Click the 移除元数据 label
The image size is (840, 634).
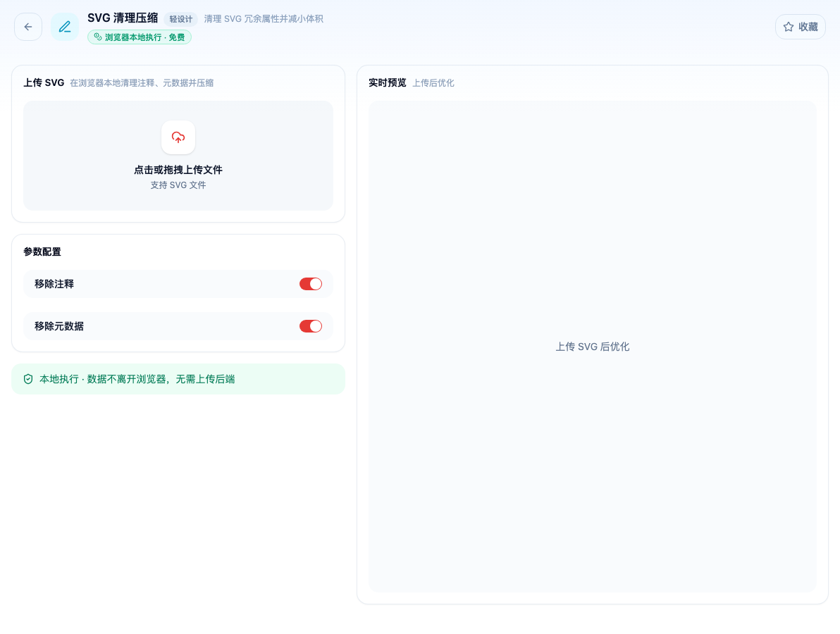pos(59,326)
